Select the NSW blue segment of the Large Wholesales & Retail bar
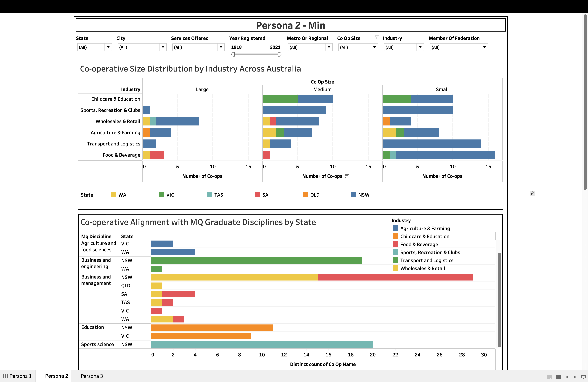This screenshot has height=382, width=588. pos(177,121)
